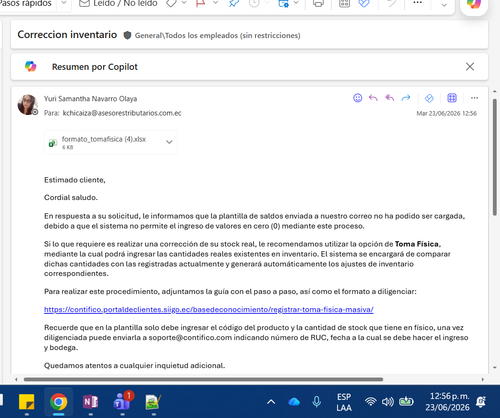Click the microphone tray icon
The image size is (500, 418).
click(x=316, y=402)
